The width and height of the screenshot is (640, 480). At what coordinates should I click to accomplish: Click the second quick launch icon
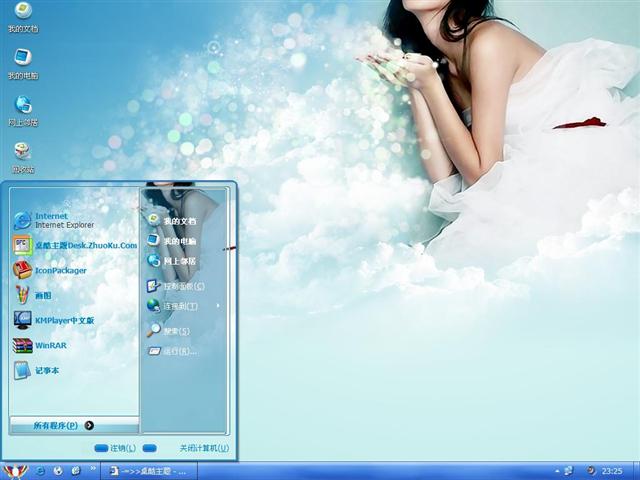click(58, 471)
